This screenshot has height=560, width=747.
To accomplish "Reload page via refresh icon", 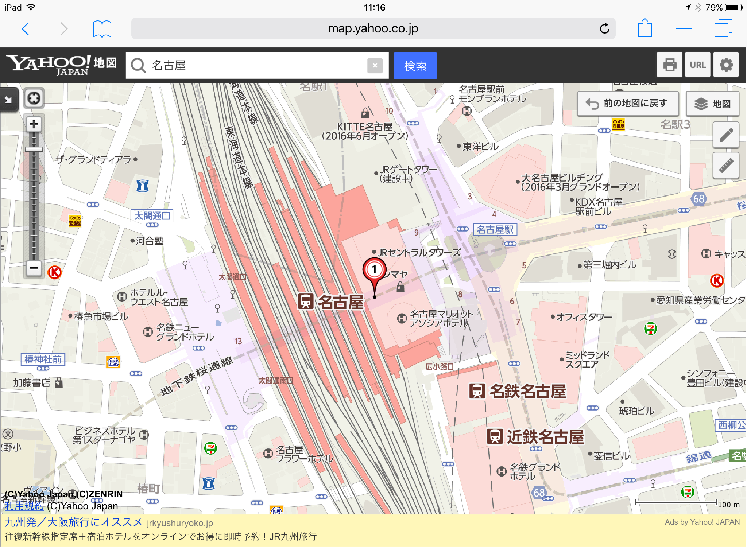I will [x=604, y=28].
